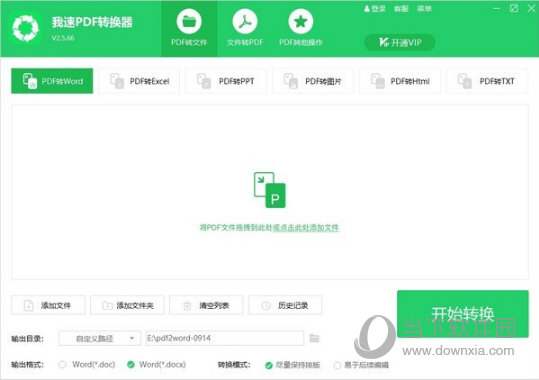
Task: Click the 输出格式 label
Action: point(28,365)
